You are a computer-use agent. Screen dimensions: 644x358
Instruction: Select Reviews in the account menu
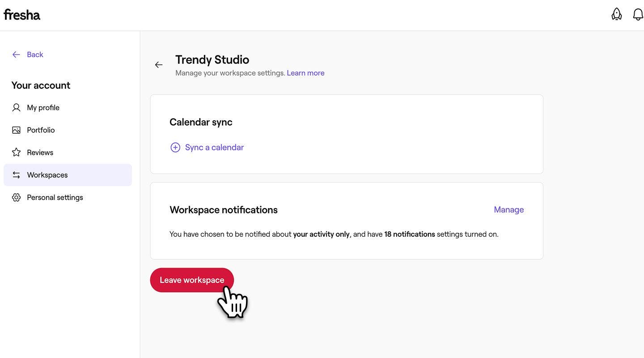point(40,153)
